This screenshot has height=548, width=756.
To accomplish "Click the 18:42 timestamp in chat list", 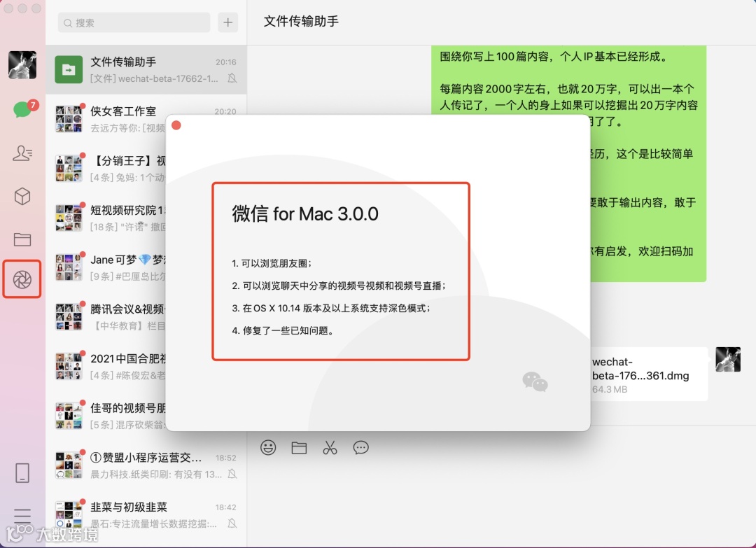I will pyautogui.click(x=225, y=507).
